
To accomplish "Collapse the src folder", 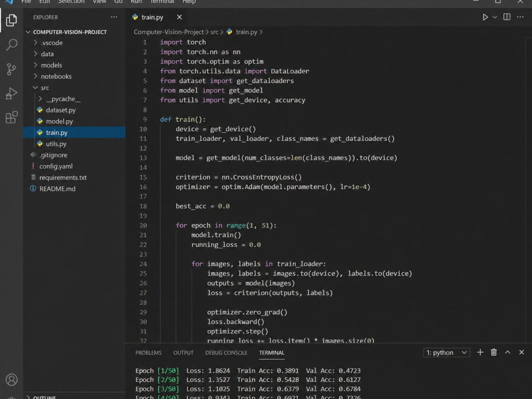I will coord(35,88).
